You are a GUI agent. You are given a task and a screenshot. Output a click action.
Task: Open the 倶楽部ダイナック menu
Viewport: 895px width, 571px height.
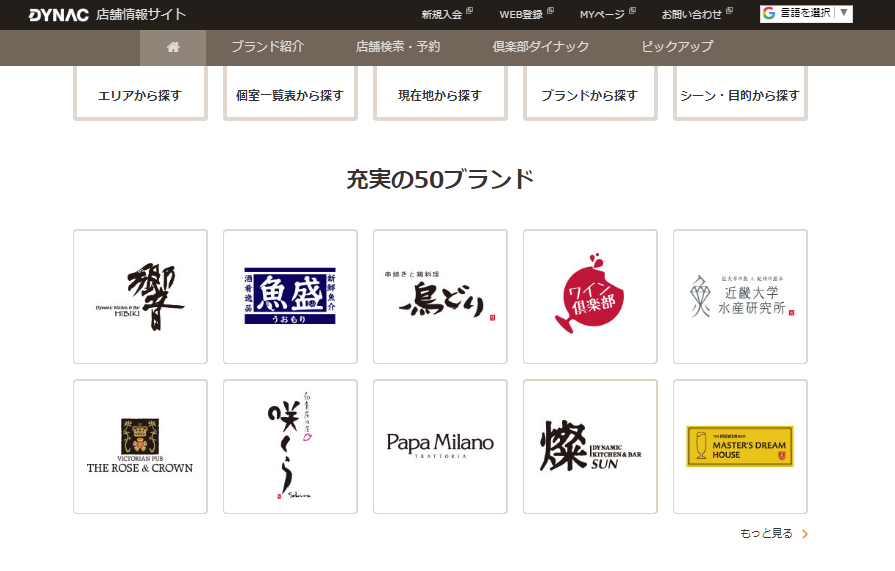tap(540, 47)
